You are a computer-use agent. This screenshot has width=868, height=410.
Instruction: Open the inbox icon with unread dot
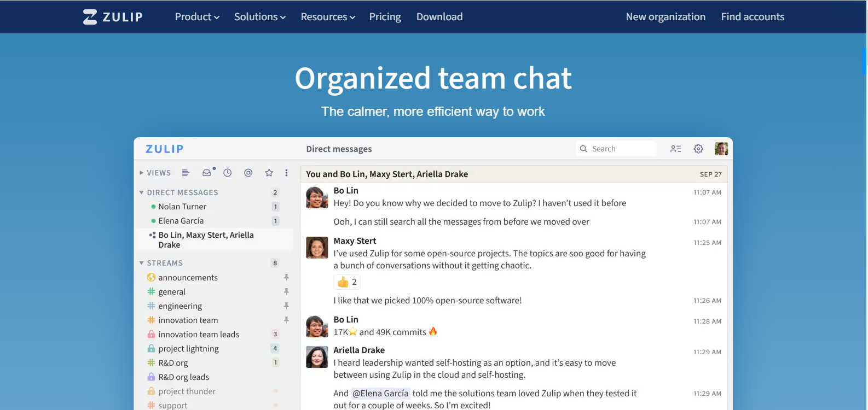[x=207, y=173]
